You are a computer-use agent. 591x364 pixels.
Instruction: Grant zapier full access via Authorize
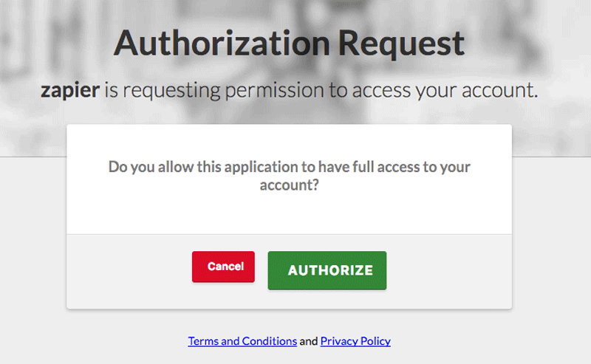pyautogui.click(x=327, y=270)
